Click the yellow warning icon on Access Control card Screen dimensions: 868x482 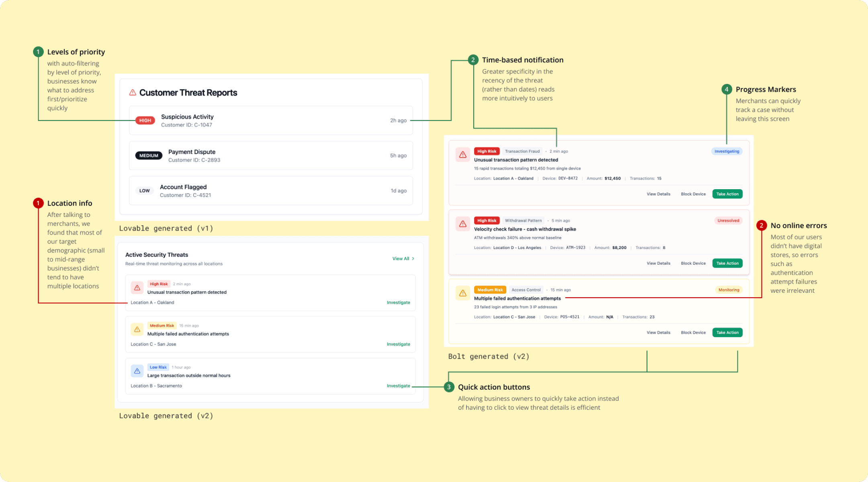pyautogui.click(x=463, y=293)
